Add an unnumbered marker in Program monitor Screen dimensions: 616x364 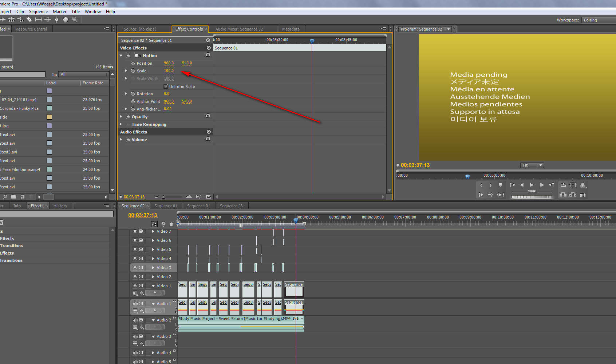(500, 185)
